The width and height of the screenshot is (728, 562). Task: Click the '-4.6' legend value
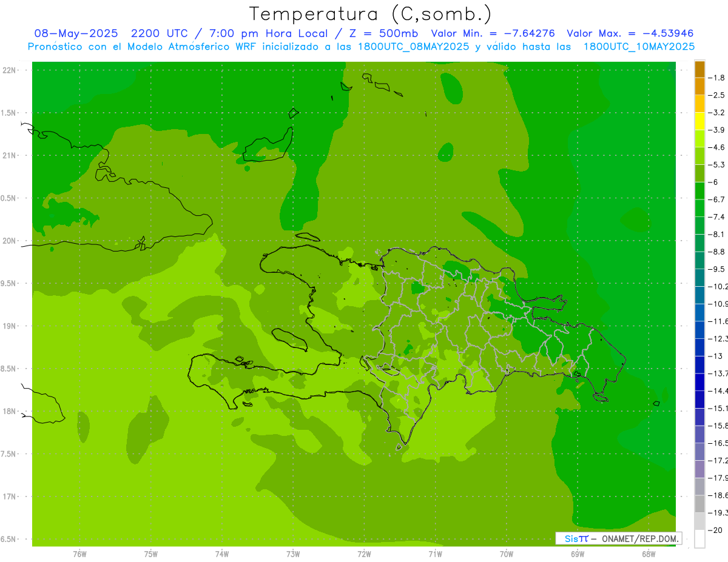716,147
